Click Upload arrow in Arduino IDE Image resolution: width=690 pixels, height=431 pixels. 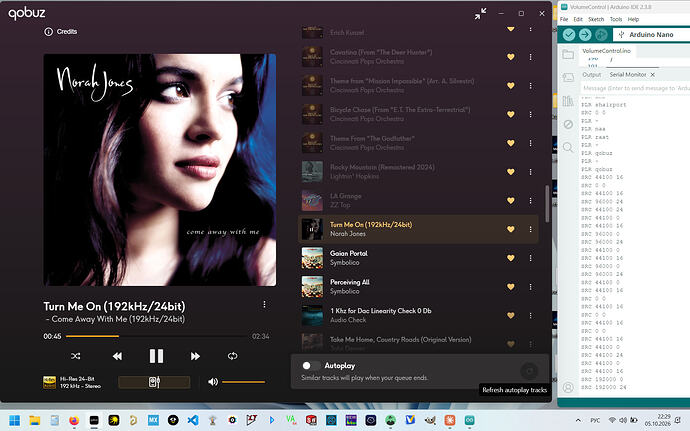[x=585, y=34]
